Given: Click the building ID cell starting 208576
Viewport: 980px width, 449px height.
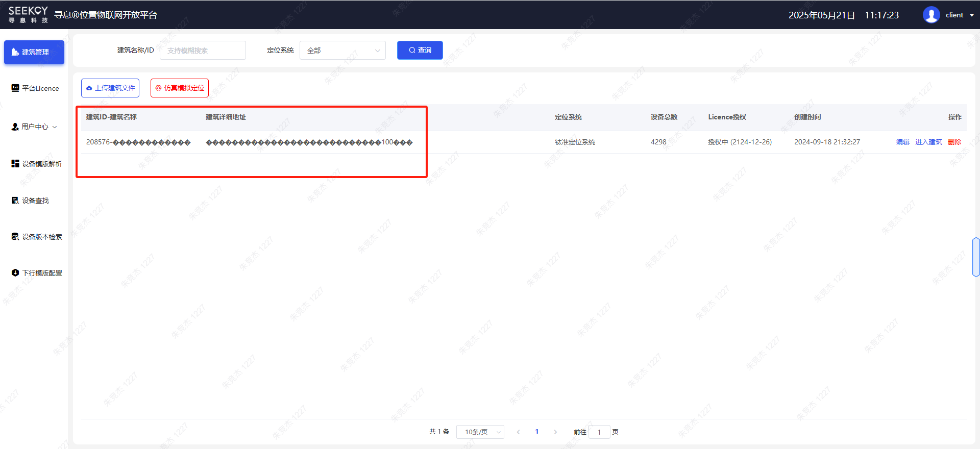Looking at the screenshot, I should (x=138, y=142).
